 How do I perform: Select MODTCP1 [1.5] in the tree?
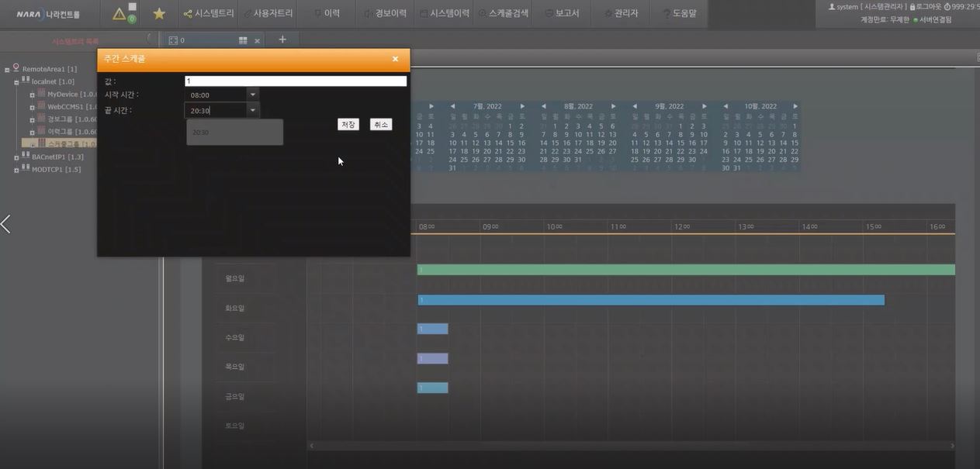click(x=56, y=169)
